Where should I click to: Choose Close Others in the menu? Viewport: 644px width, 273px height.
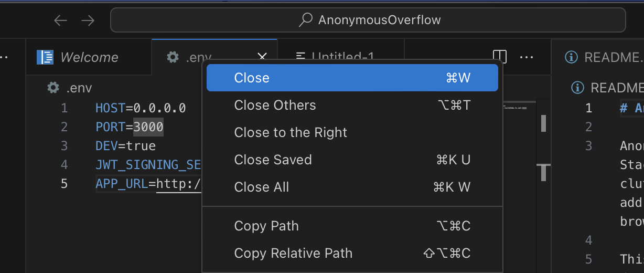pos(352,105)
